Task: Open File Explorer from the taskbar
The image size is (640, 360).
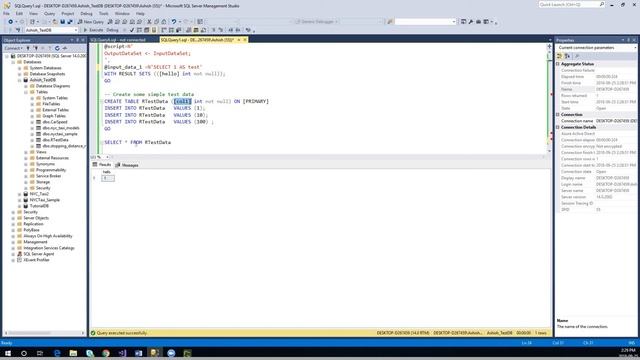Action: click(73, 353)
